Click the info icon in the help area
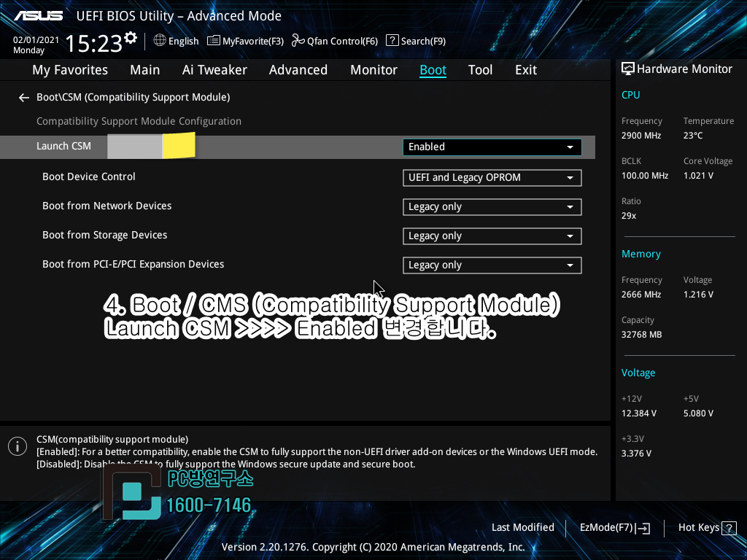The image size is (747, 560). point(18,446)
